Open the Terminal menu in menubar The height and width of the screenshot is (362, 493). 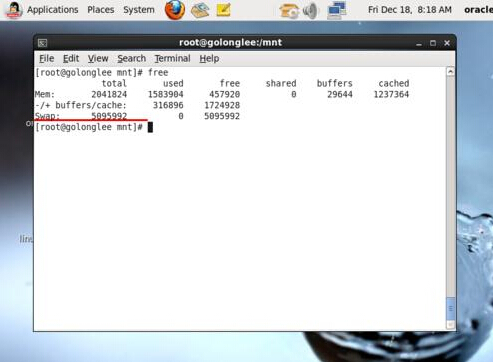172,58
